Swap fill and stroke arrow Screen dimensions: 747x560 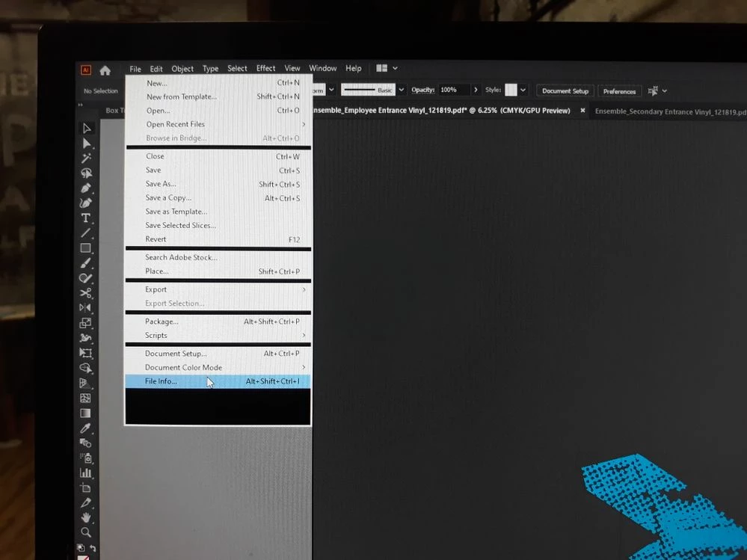tap(93, 549)
